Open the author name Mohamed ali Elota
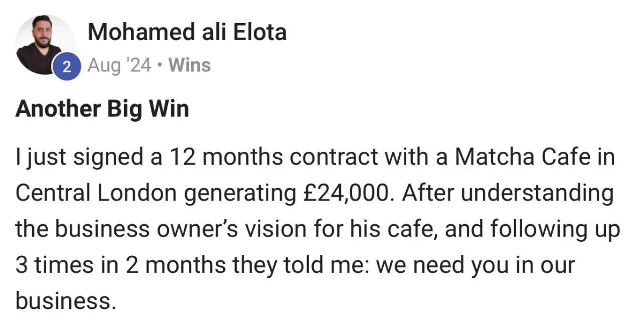The width and height of the screenshot is (644, 332). (x=187, y=33)
